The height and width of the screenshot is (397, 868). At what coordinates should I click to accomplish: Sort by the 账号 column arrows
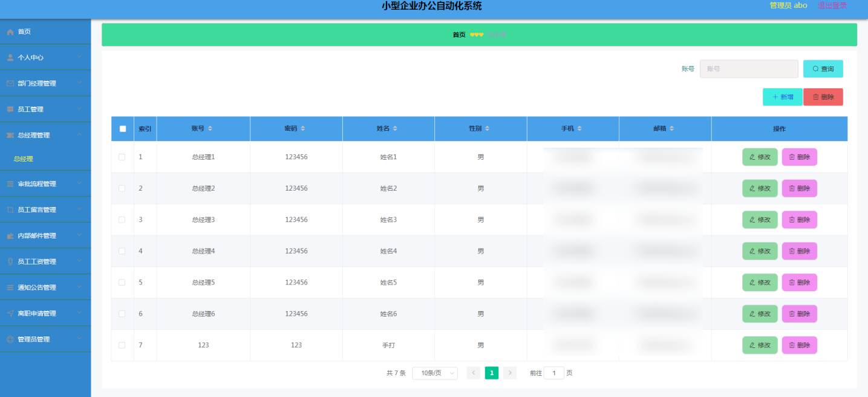coord(210,129)
